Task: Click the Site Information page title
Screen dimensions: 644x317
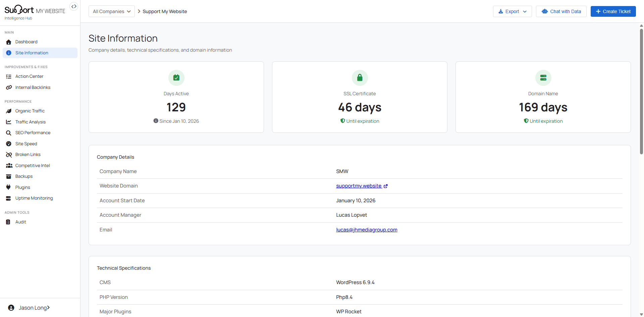Action: coord(123,38)
